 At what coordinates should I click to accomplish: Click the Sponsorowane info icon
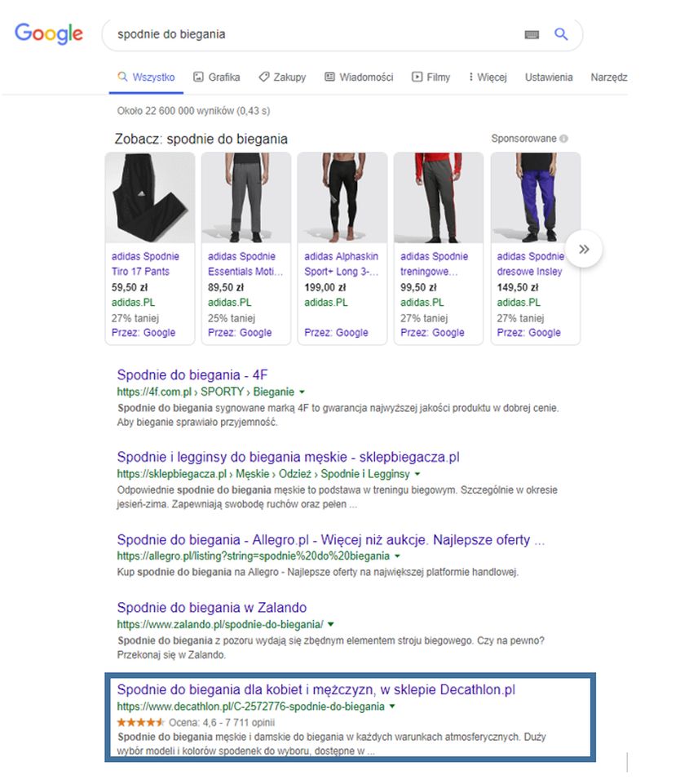point(564,139)
